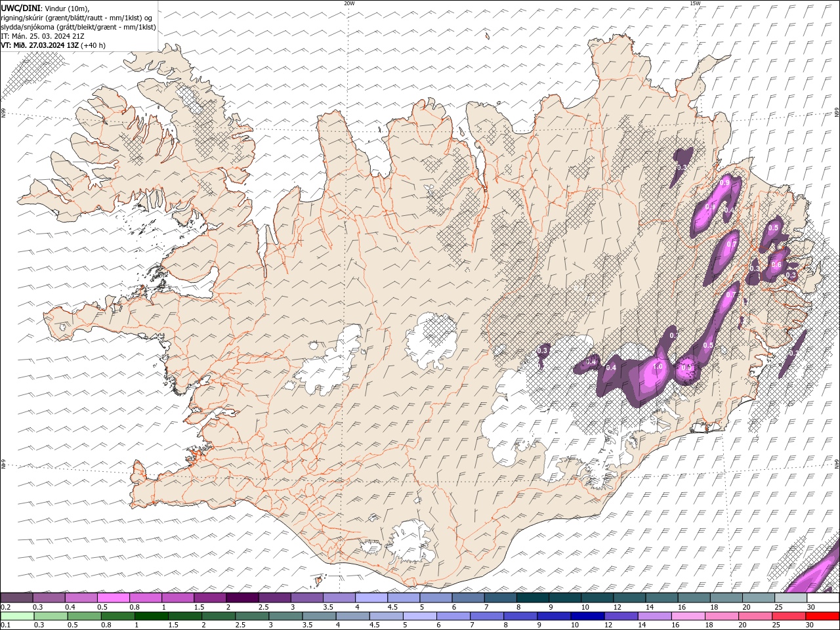The image size is (840, 630).
Task: Click the light pink 16 swatch in the lower legend row
Action: point(688,616)
